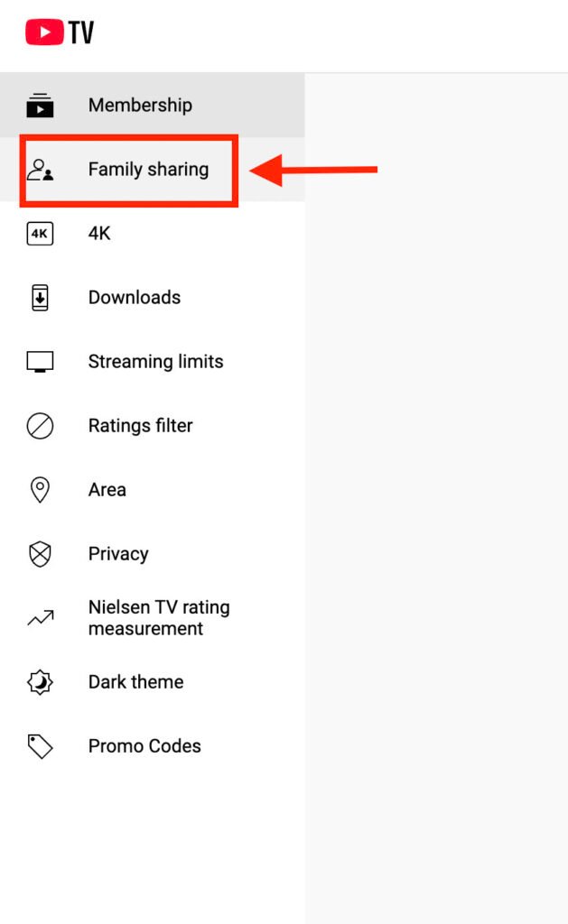Open Streaming limits settings
Screen dimensions: 568x924
click(155, 362)
